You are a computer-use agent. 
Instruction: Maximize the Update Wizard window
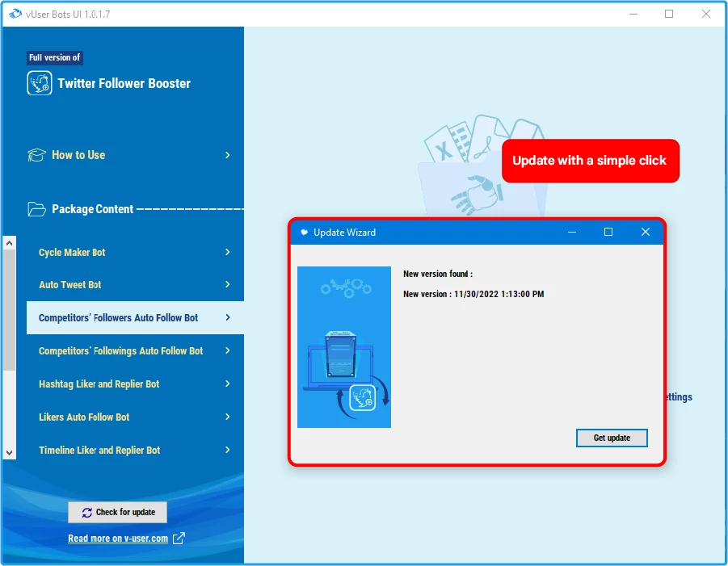[x=608, y=232]
